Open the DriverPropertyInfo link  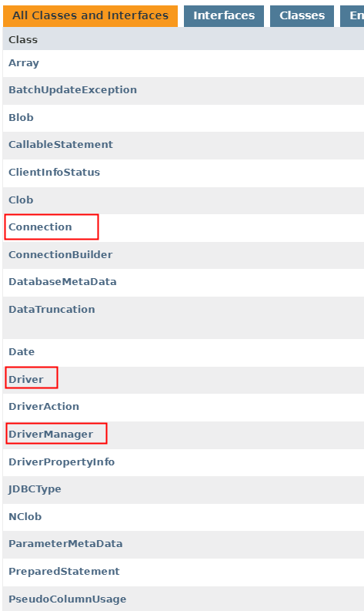coord(62,462)
